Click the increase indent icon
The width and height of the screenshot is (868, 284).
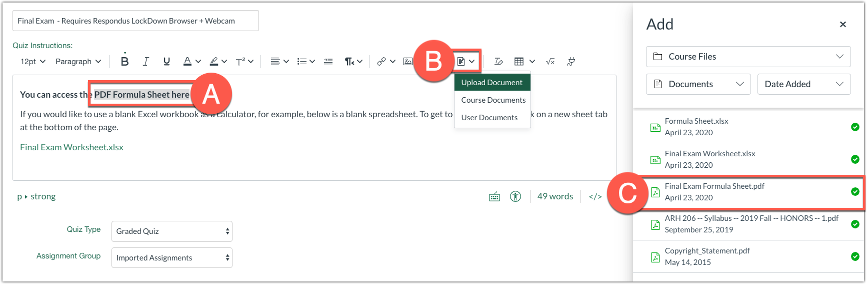click(328, 61)
